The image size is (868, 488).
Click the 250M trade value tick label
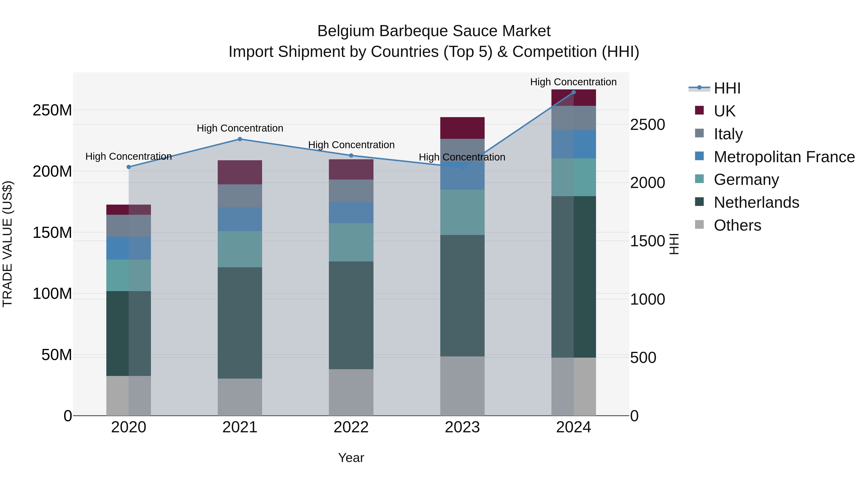(52, 110)
